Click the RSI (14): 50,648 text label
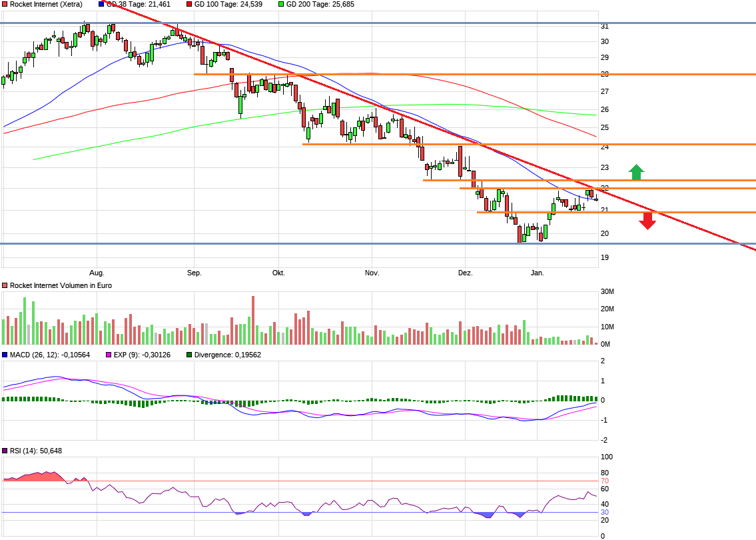 pyautogui.click(x=37, y=451)
